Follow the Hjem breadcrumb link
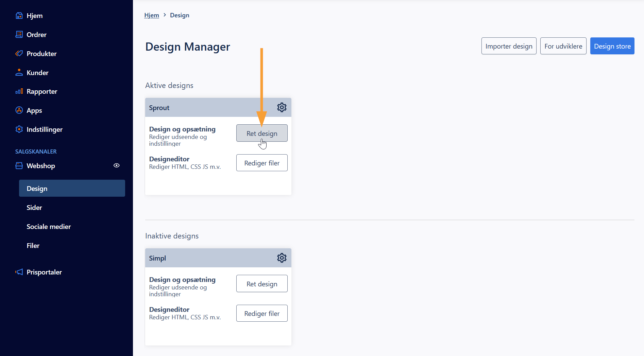The width and height of the screenshot is (644, 356). pos(152,15)
